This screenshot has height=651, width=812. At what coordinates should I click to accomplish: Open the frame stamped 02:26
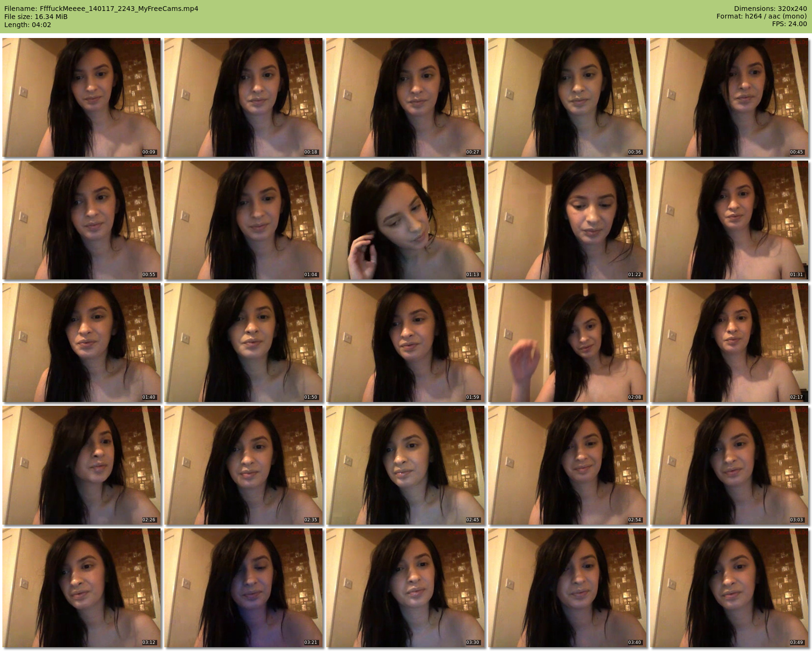coord(82,465)
